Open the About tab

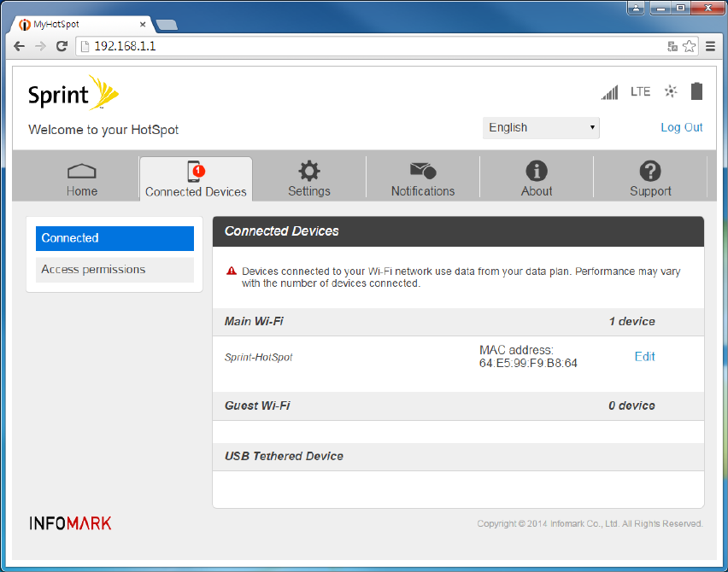[537, 179]
